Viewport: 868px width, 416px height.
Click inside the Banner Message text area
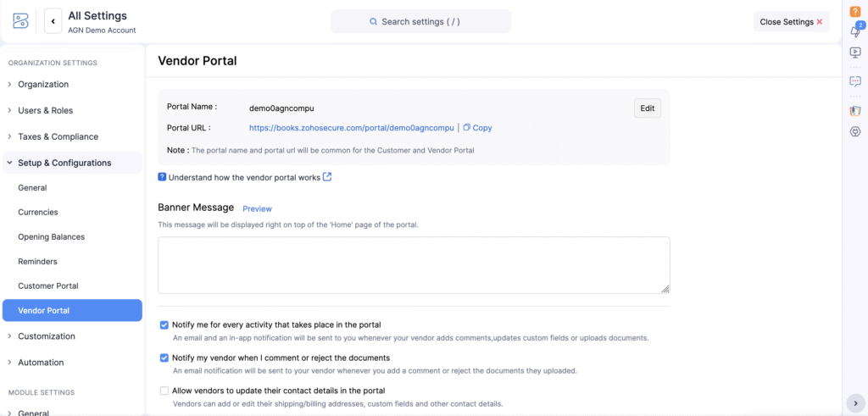point(414,265)
